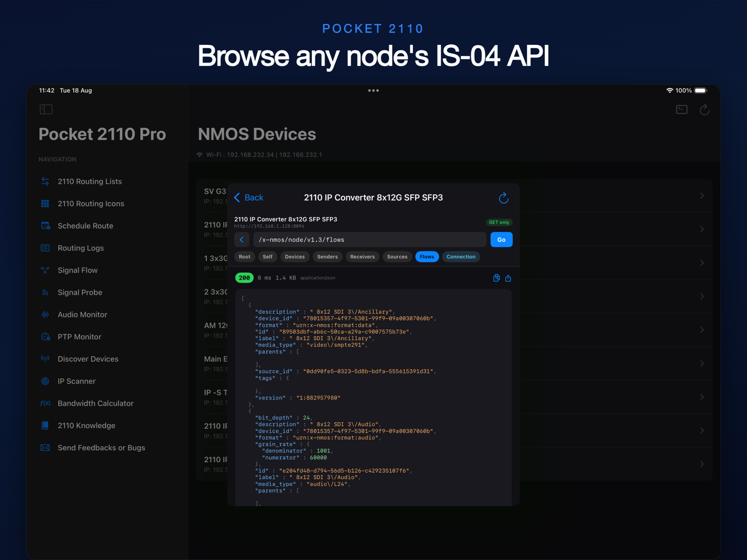
Task: Click the Send Feedbacks envelope icon
Action: coord(45,448)
